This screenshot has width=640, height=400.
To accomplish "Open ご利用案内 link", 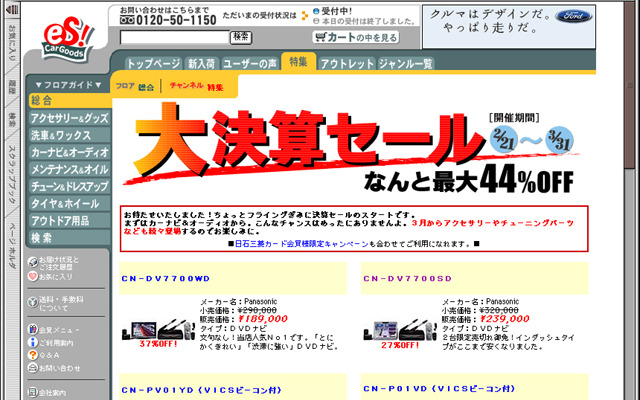I will [x=56, y=342].
